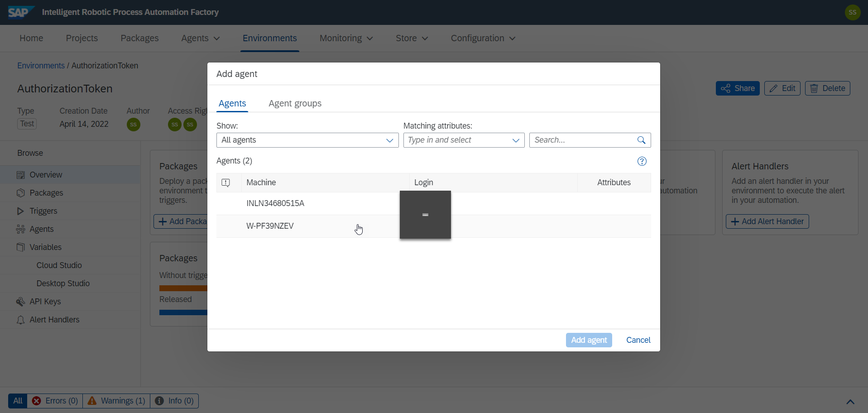Image resolution: width=868 pixels, height=413 pixels.
Task: Click the search magnifier icon
Action: (641, 140)
